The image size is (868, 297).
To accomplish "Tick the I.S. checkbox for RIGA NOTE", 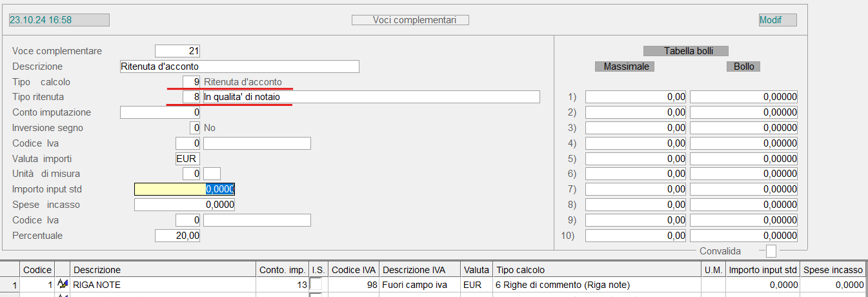I will (x=316, y=284).
